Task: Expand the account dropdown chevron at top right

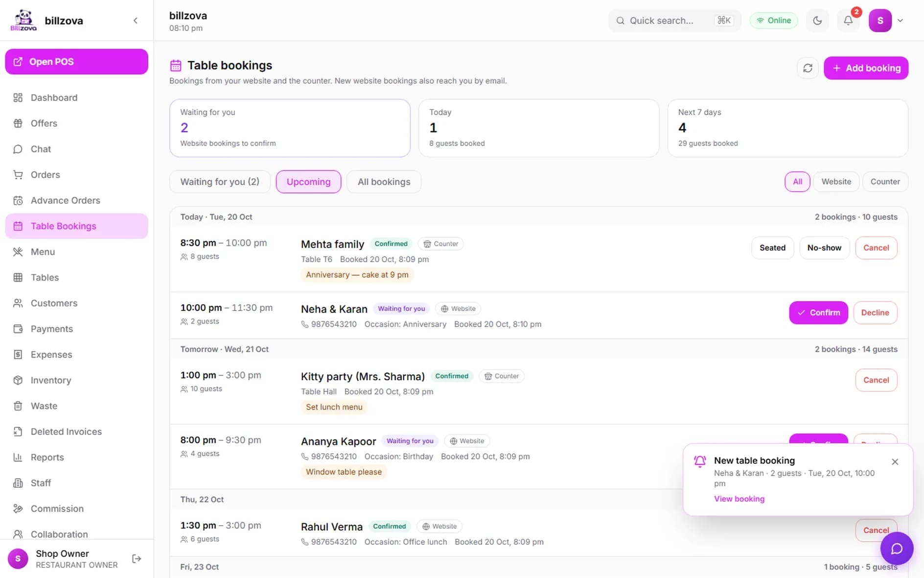Action: (900, 21)
